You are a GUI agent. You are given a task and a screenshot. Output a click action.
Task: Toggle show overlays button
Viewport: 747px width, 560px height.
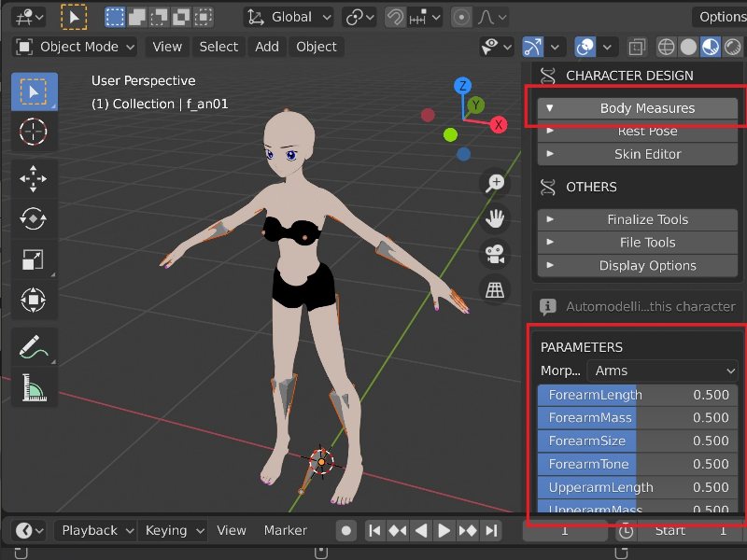click(585, 47)
